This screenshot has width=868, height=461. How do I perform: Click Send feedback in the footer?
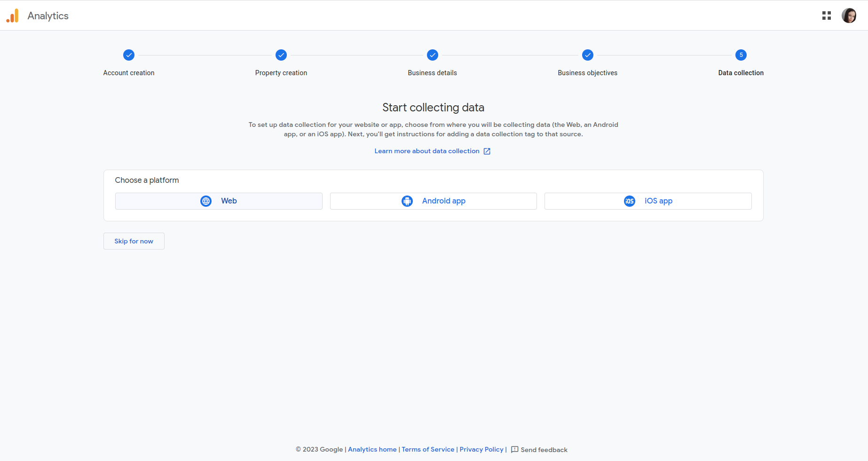pos(544,450)
